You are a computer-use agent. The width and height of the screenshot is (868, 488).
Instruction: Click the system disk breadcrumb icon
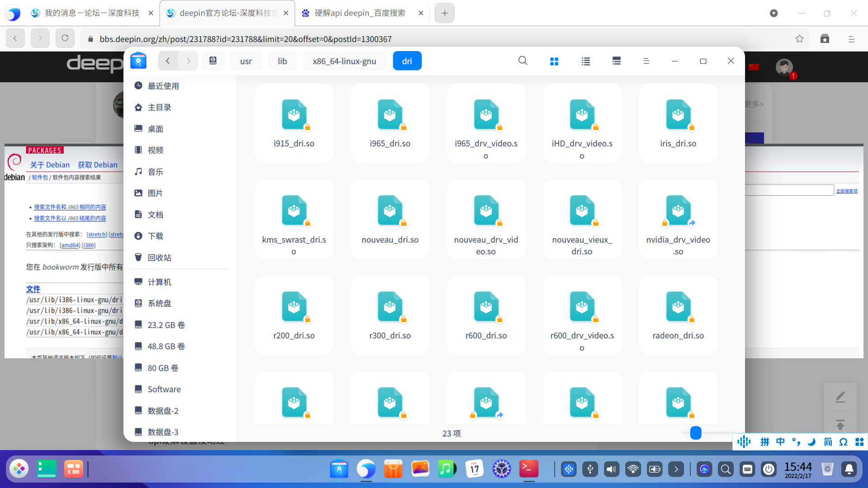coord(213,61)
